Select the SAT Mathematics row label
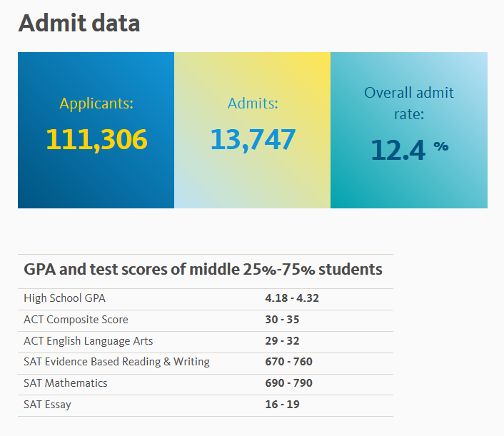This screenshot has height=436, width=504. 66,383
